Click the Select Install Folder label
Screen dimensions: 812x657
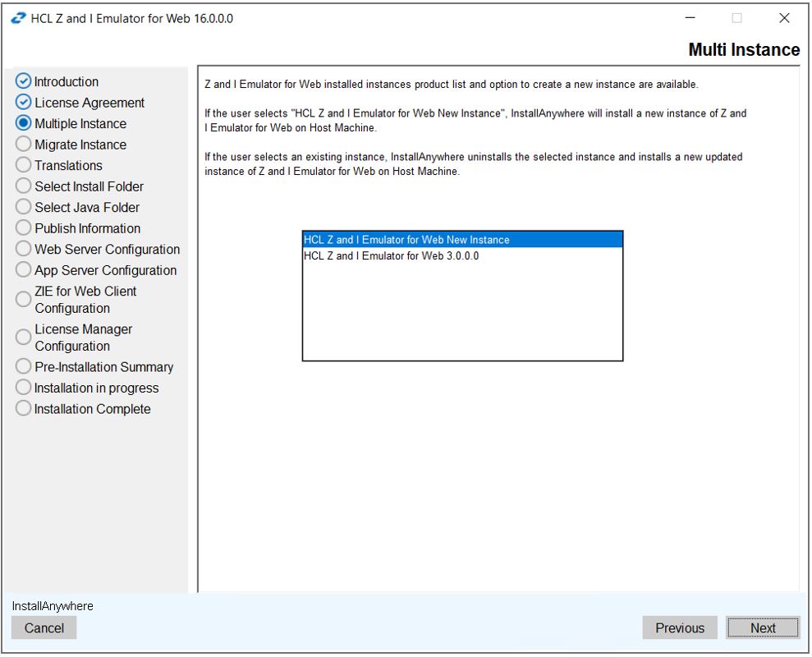coord(89,186)
